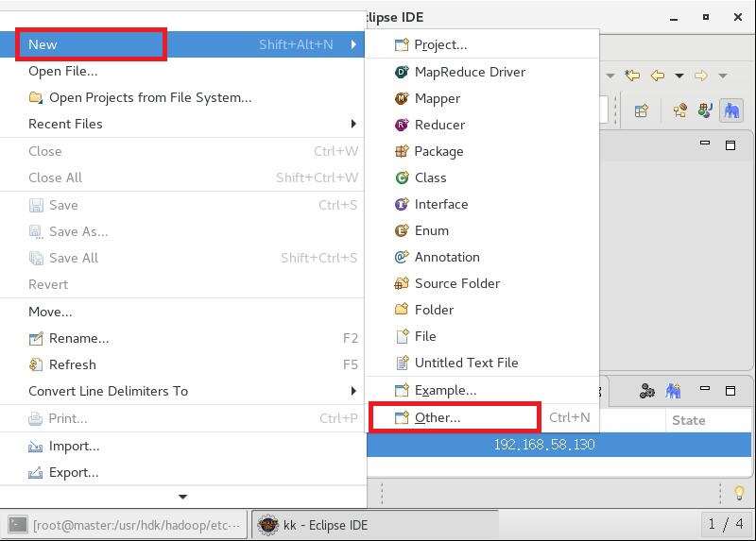
Task: Click the Refresh menu icon
Action: pos(36,364)
